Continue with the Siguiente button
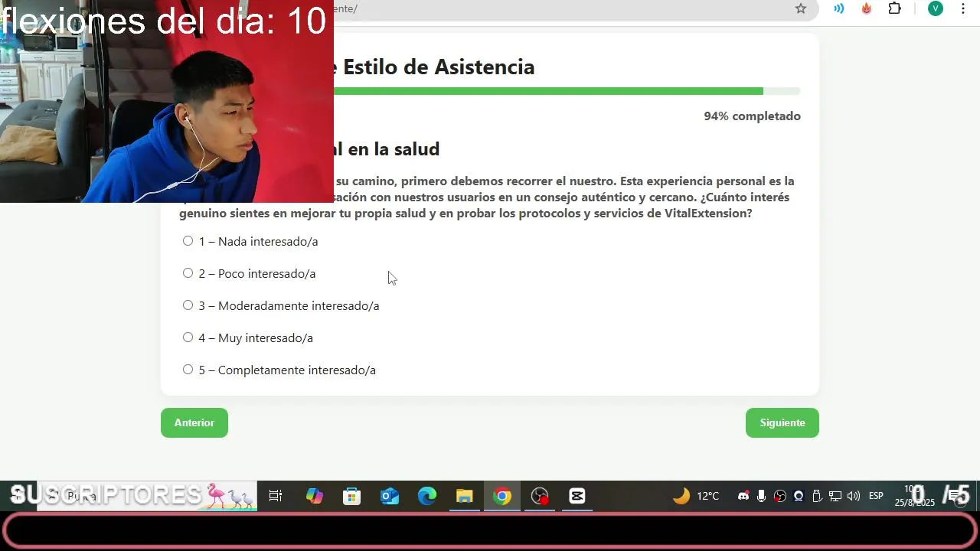 click(782, 422)
